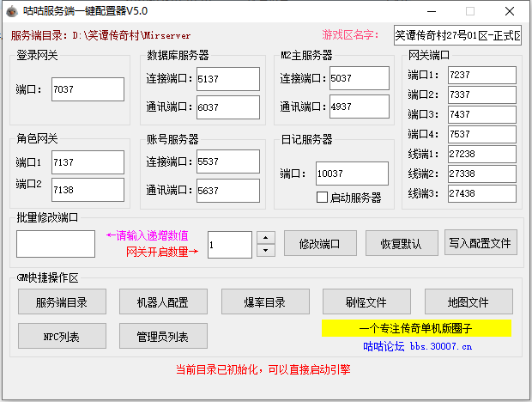Open 服务端目录 in the GM quick area
Viewport: 532px width, 402px height.
pyautogui.click(x=62, y=301)
